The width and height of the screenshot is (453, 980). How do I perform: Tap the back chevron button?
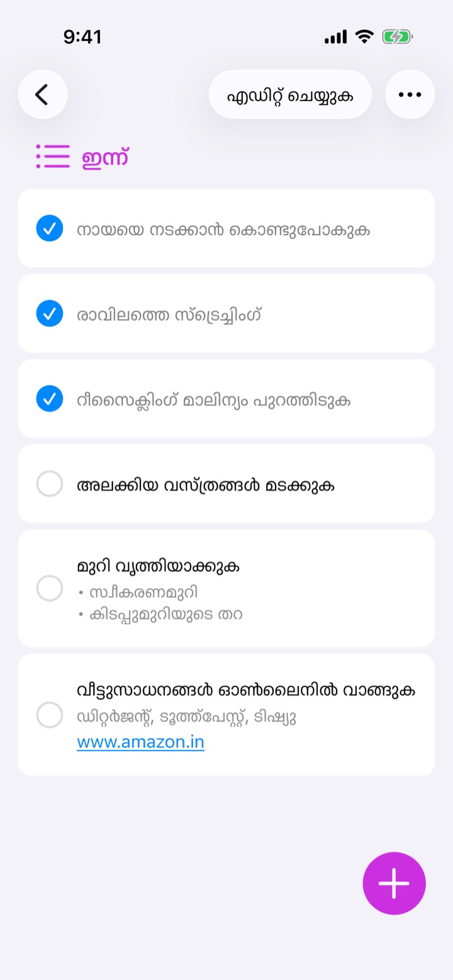point(43,94)
